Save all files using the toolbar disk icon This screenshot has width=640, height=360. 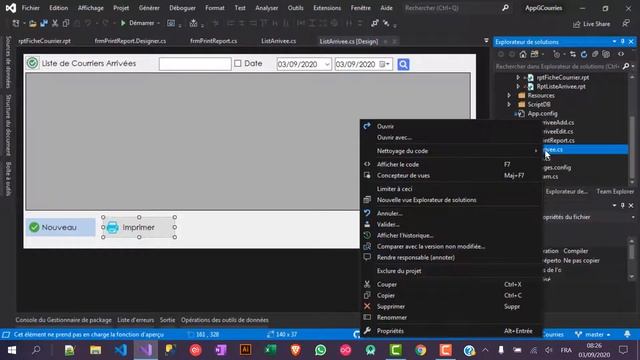pyautogui.click(x=44, y=24)
